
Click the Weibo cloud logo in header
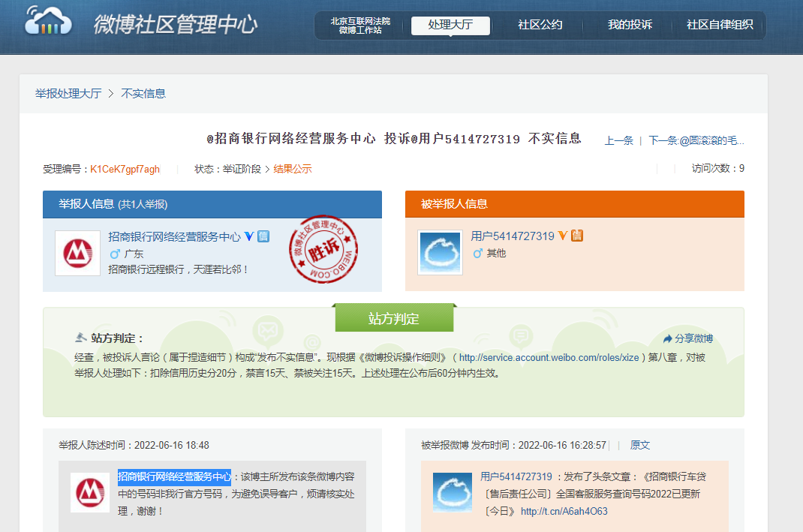(x=49, y=20)
